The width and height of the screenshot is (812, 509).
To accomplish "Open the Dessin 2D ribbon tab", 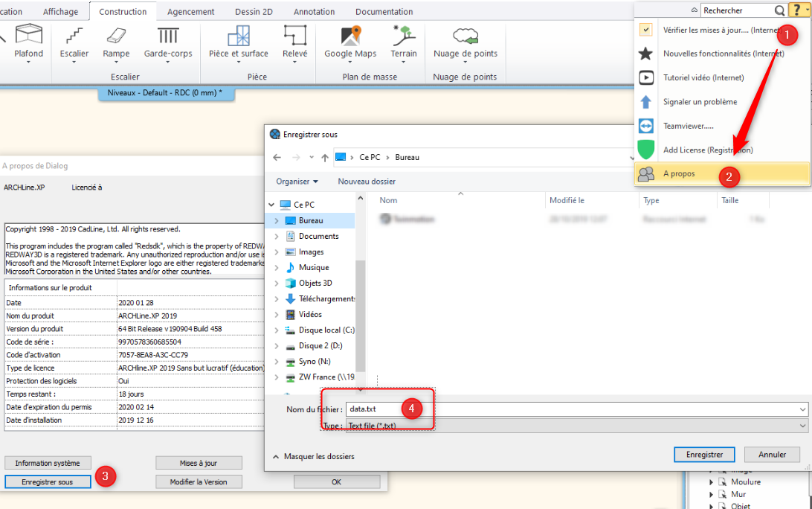I will [x=254, y=11].
